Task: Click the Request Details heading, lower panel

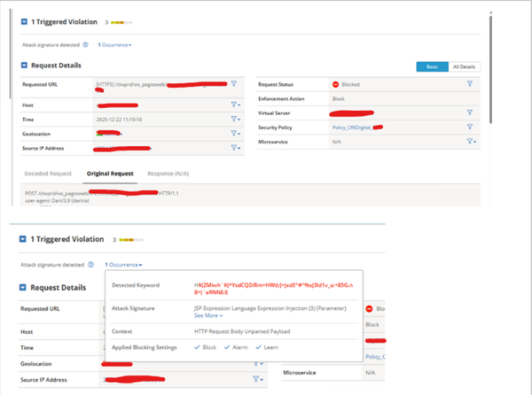Action: point(58,288)
